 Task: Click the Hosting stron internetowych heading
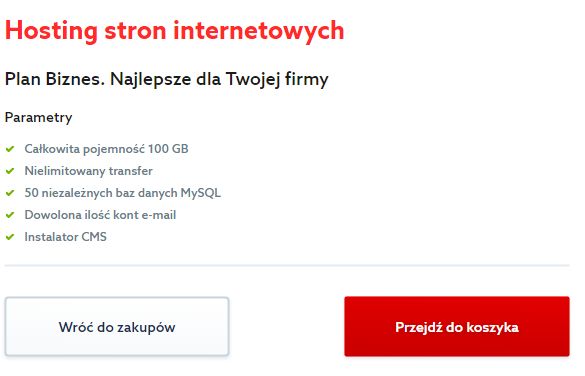coord(174,31)
